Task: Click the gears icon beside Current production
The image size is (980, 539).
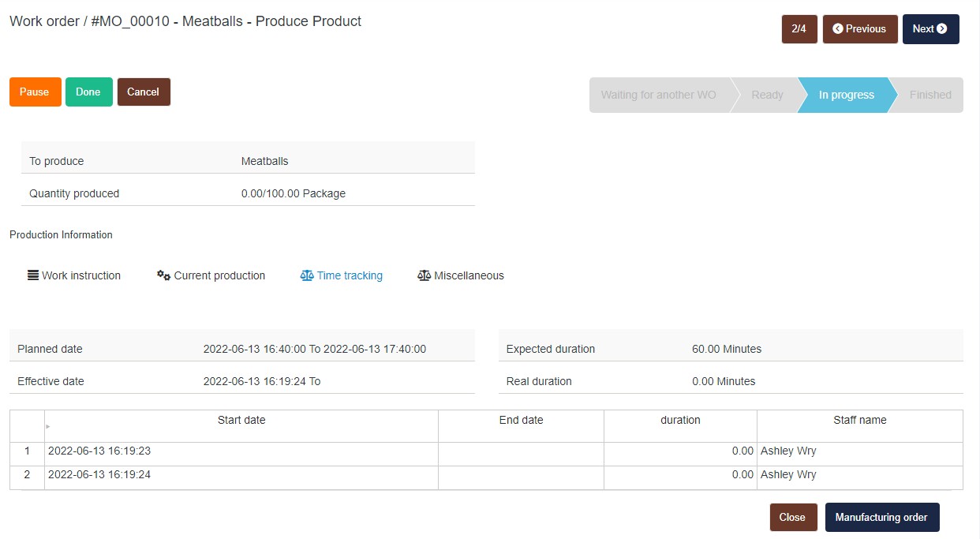Action: coord(163,275)
